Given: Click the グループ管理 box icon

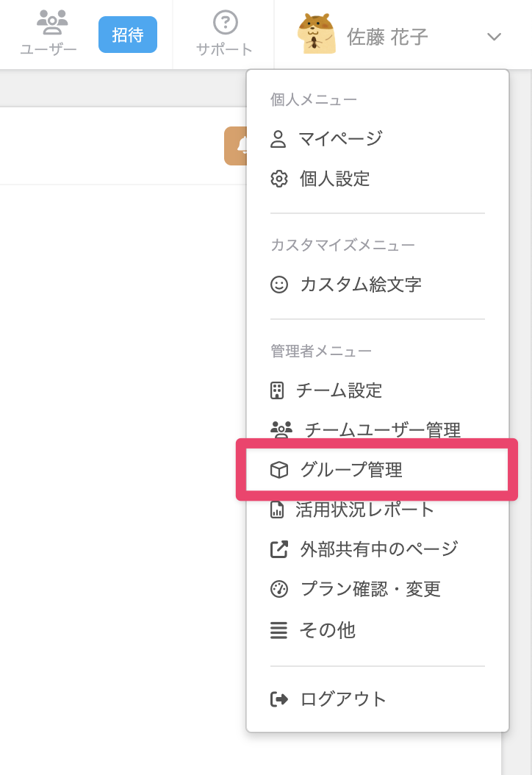Looking at the screenshot, I should click(279, 470).
